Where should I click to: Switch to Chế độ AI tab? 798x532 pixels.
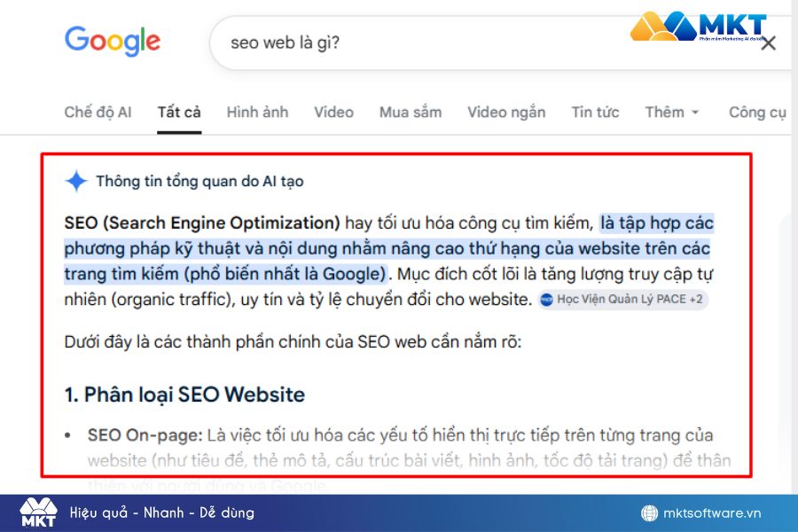98,112
